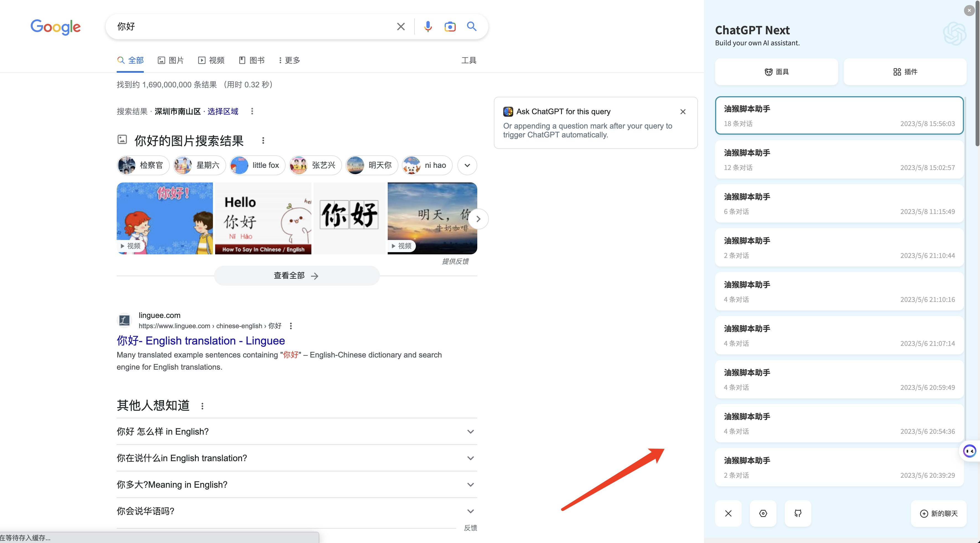The width and height of the screenshot is (980, 543).
Task: Select the chat from 2023/5/8 15:02:57
Action: point(839,160)
